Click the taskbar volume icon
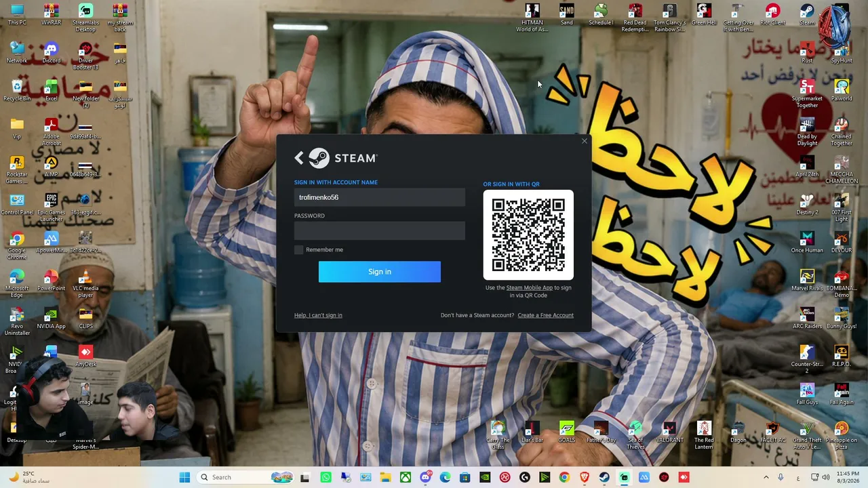 point(827,477)
